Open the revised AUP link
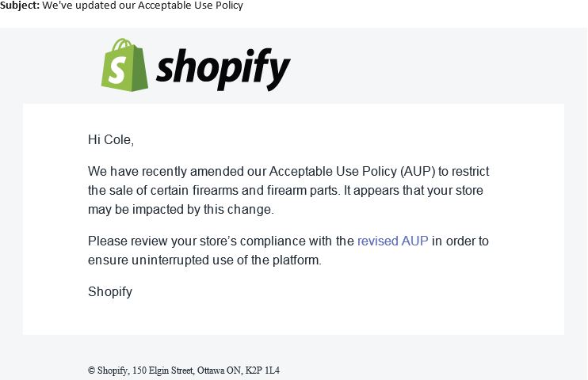Screen dimensions: 588x380 click(392, 241)
